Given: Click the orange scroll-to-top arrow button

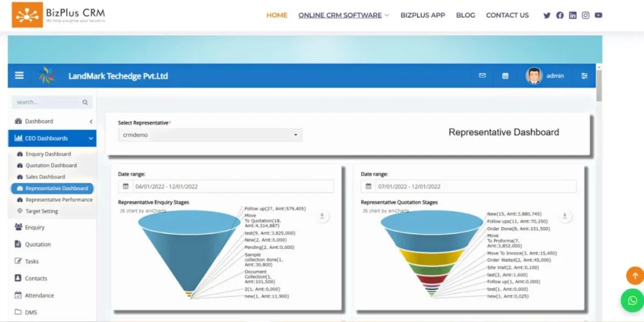Looking at the screenshot, I should point(635,275).
